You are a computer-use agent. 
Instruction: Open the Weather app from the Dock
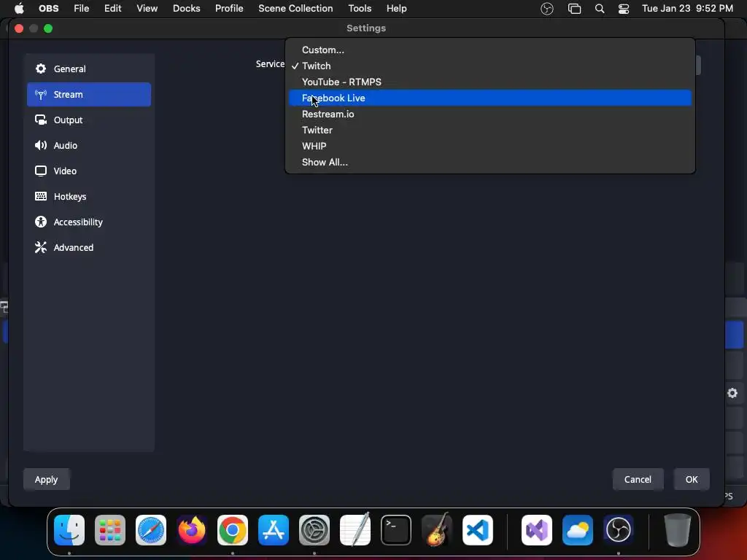coord(578,530)
